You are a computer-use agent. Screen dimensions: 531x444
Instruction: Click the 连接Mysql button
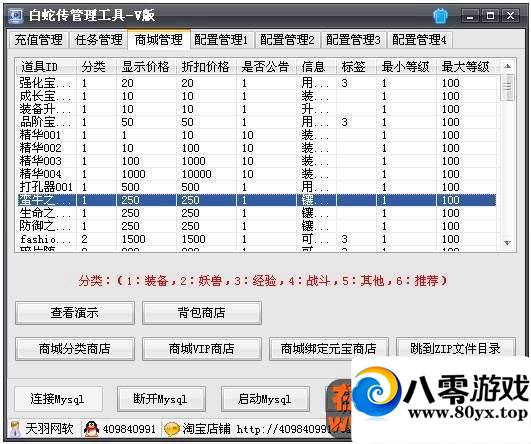click(x=58, y=399)
